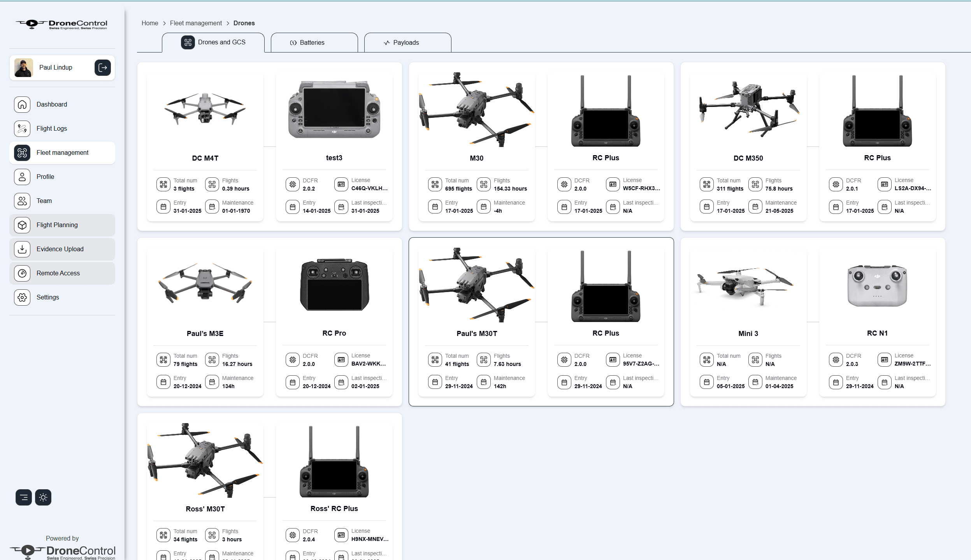Open Remote Access in sidebar
The height and width of the screenshot is (560, 971).
click(x=58, y=273)
